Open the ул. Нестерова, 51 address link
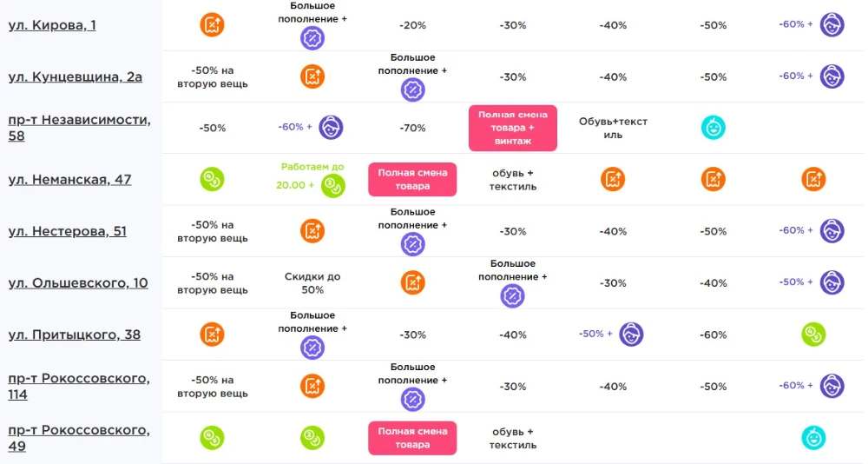 coord(67,231)
